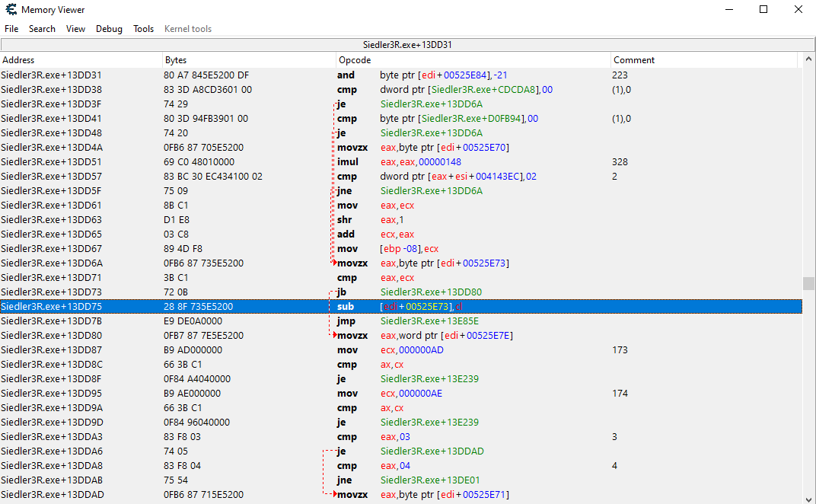Image resolution: width=816 pixels, height=504 pixels.
Task: Click jump target Siedler3R.exe+13DD80
Action: [431, 292]
